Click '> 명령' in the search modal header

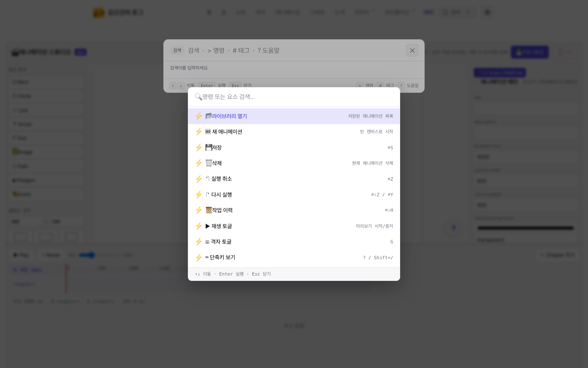216,50
